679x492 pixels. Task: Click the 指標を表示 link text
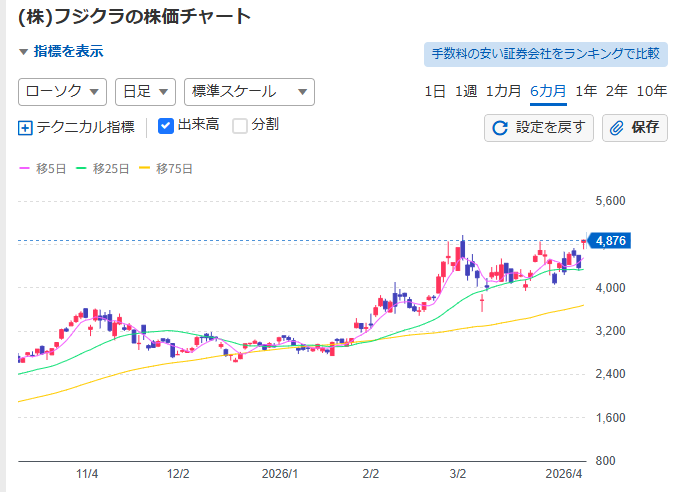(69, 52)
